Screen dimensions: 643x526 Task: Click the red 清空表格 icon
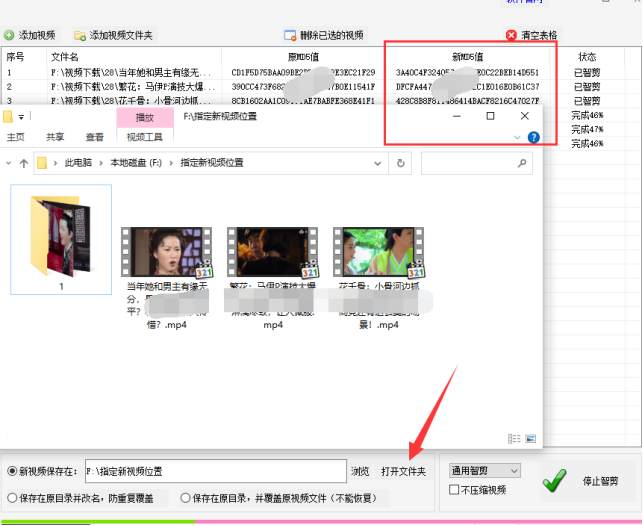(511, 36)
